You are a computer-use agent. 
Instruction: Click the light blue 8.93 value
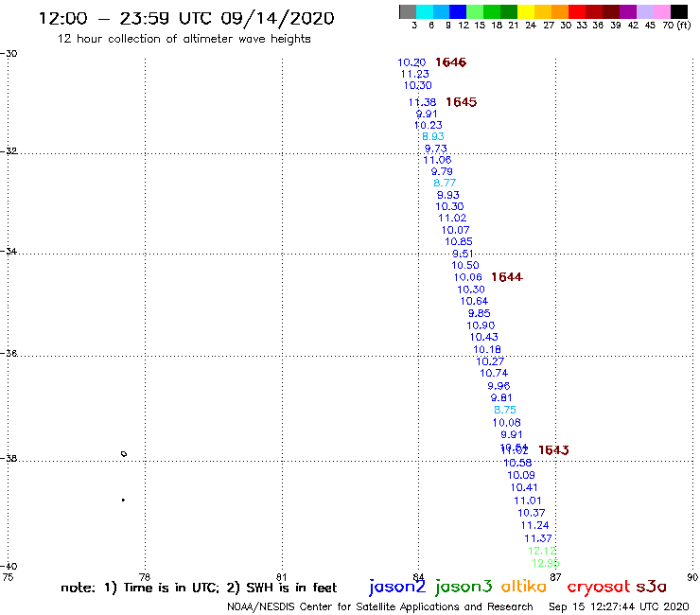(433, 136)
